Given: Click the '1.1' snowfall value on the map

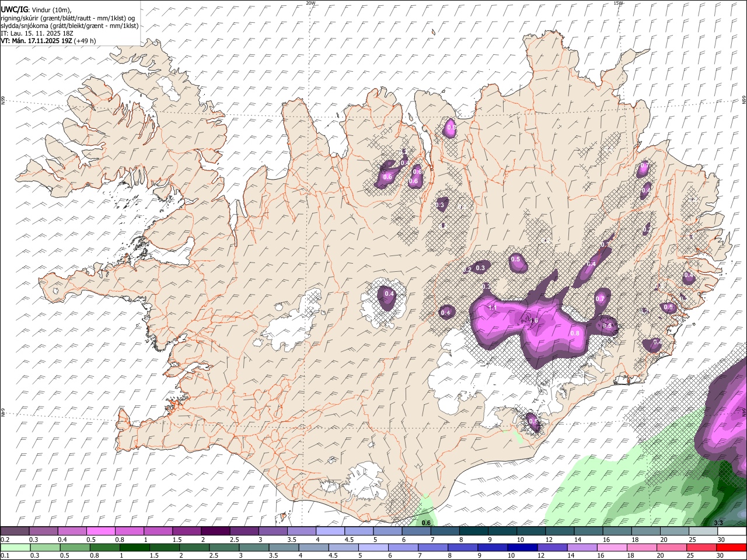Looking at the screenshot, I should pos(492,307).
